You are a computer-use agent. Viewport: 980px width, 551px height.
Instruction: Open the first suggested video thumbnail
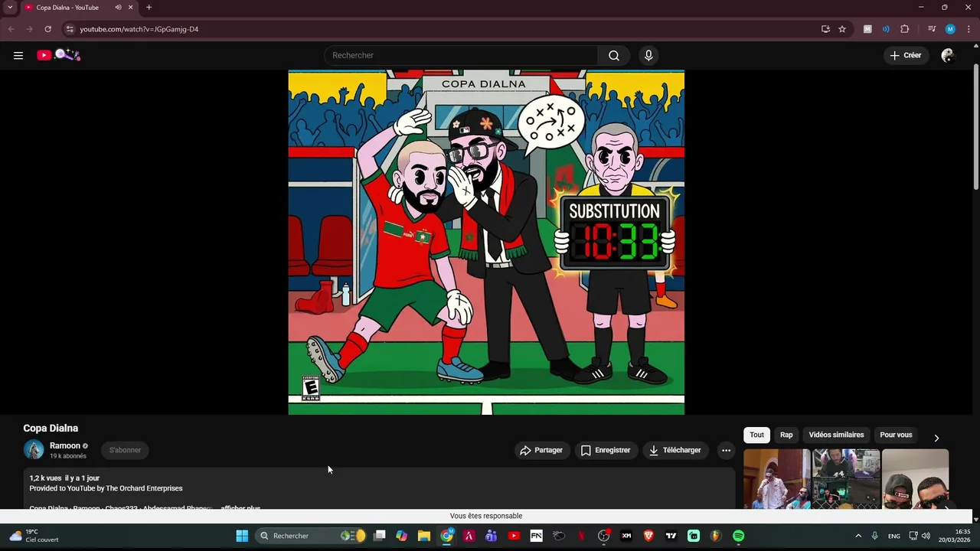click(x=777, y=479)
